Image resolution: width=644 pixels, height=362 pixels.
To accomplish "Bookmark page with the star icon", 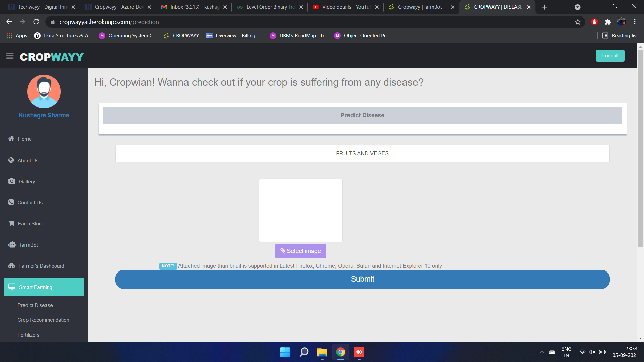I will tap(578, 22).
